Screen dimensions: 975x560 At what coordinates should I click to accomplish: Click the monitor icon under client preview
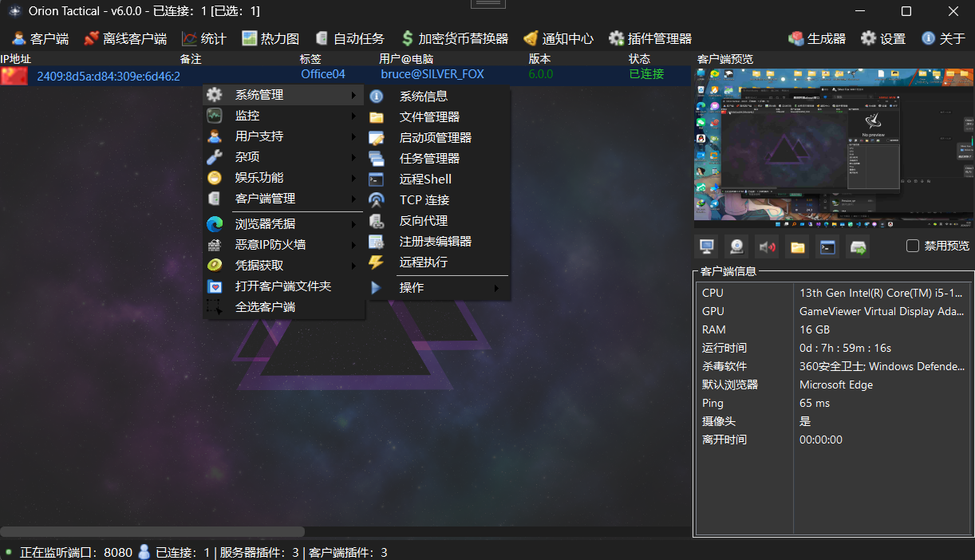click(x=707, y=247)
